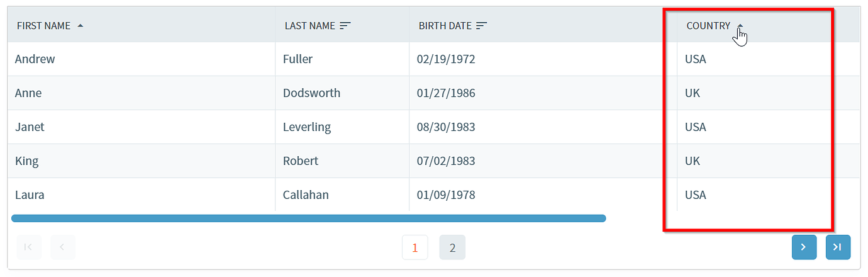
Task: Select the King Robert row
Action: [x=434, y=161]
